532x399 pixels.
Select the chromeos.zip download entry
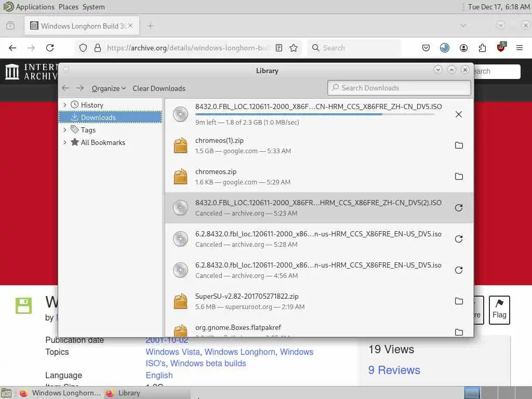319,177
